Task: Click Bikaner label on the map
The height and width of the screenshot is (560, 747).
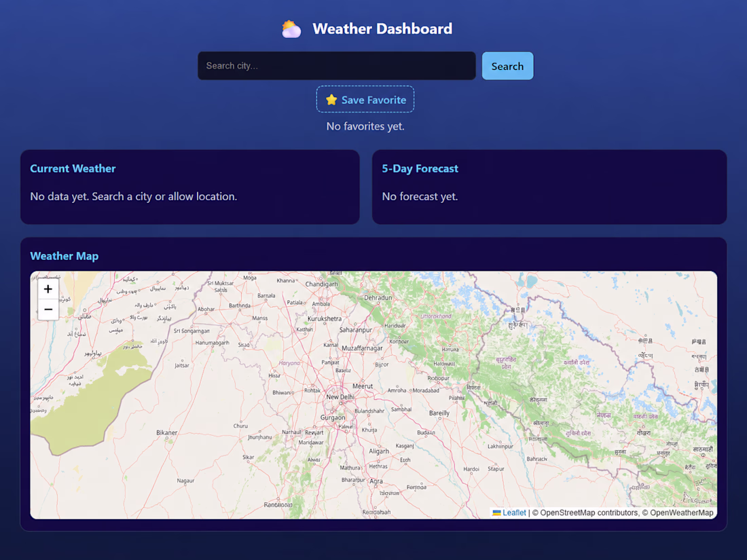Action: (167, 433)
